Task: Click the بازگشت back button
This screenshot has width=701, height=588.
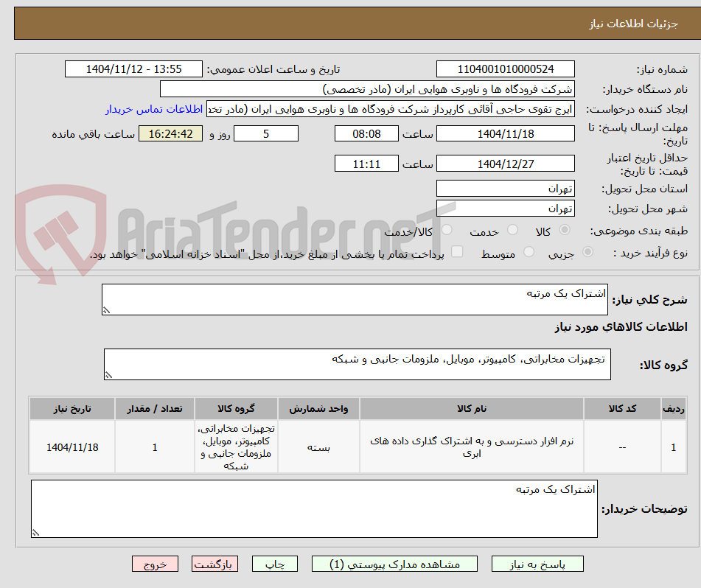Action: 215,564
